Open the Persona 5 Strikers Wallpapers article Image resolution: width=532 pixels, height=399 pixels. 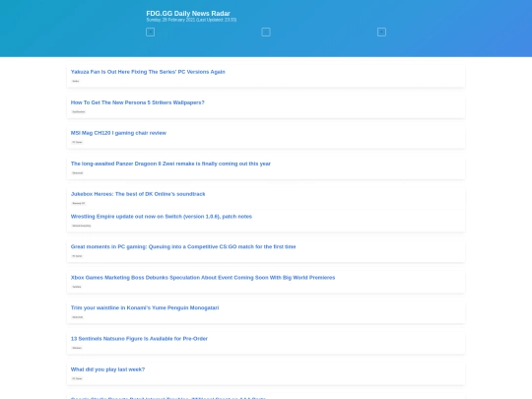[x=137, y=102]
